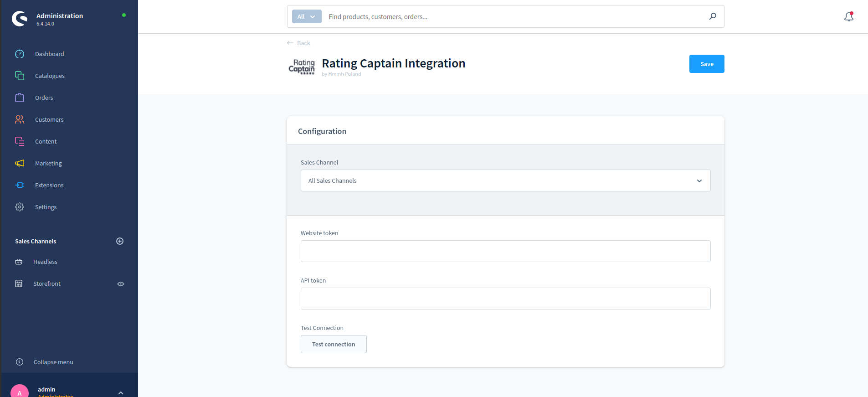Click the search magnifier icon
The image size is (868, 397).
coord(713,16)
